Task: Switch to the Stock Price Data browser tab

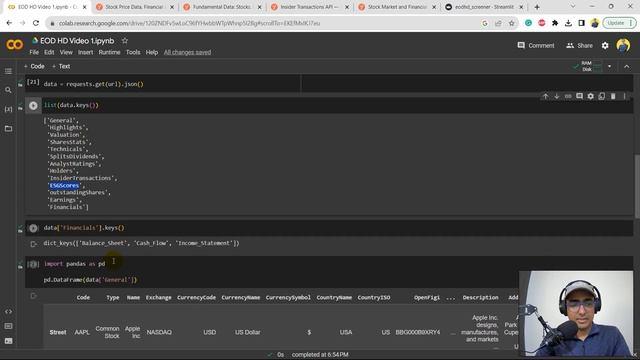Action: [x=133, y=7]
